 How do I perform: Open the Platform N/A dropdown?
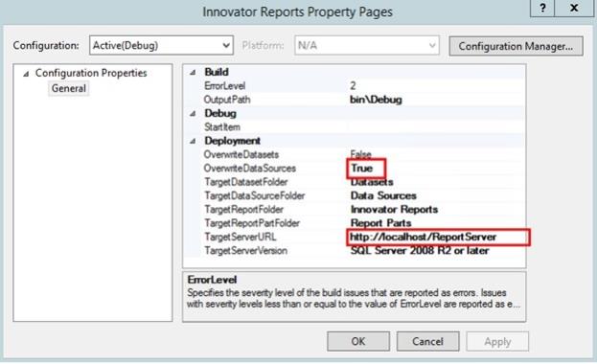367,45
